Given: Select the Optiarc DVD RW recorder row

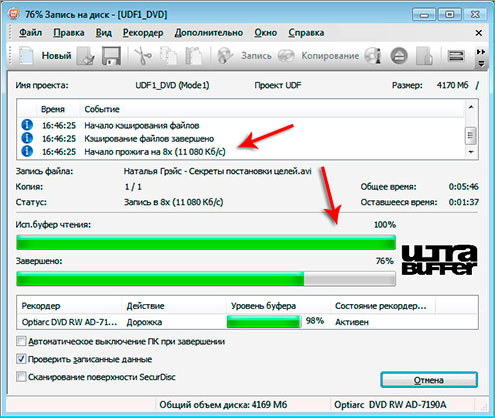Looking at the screenshot, I should (x=247, y=322).
